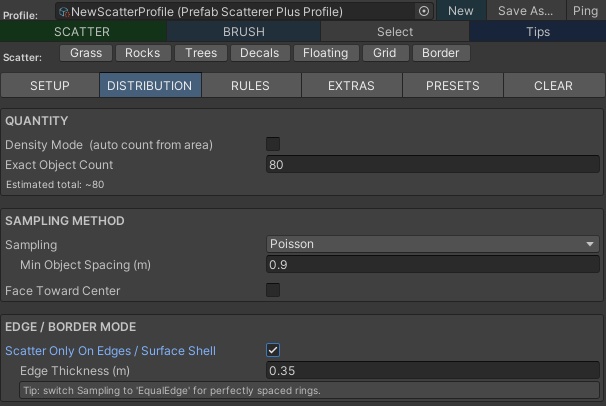Click the Save As... button
Viewport: 606px width, 406px height.
(x=525, y=10)
